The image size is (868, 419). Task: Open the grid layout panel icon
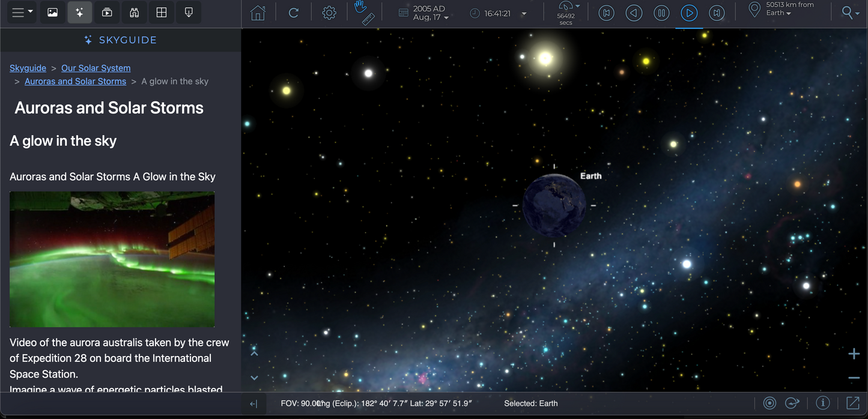[162, 13]
